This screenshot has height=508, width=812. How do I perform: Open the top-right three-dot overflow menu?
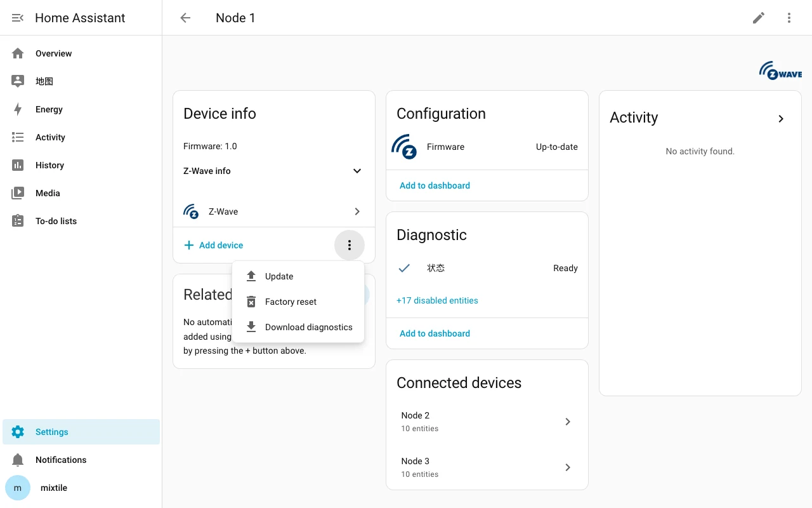[x=789, y=18]
